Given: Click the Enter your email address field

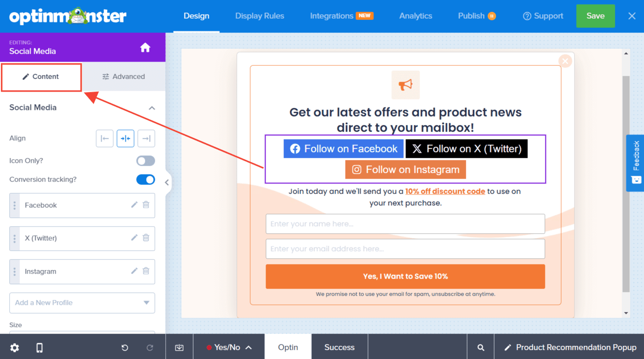Looking at the screenshot, I should 405,249.
